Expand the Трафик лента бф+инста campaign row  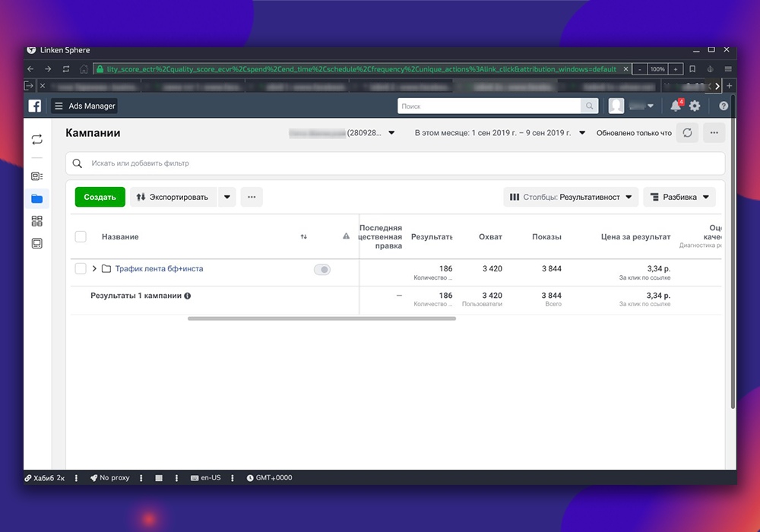click(x=94, y=268)
